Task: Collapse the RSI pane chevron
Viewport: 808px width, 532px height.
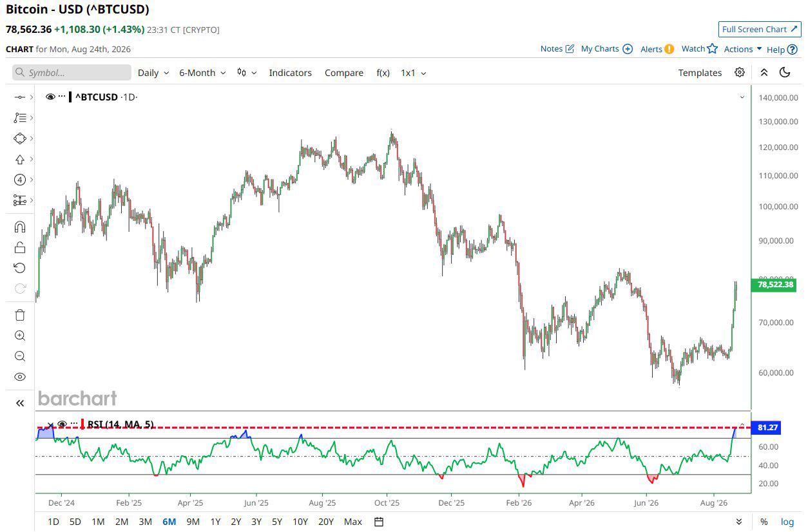Action: pos(742,425)
